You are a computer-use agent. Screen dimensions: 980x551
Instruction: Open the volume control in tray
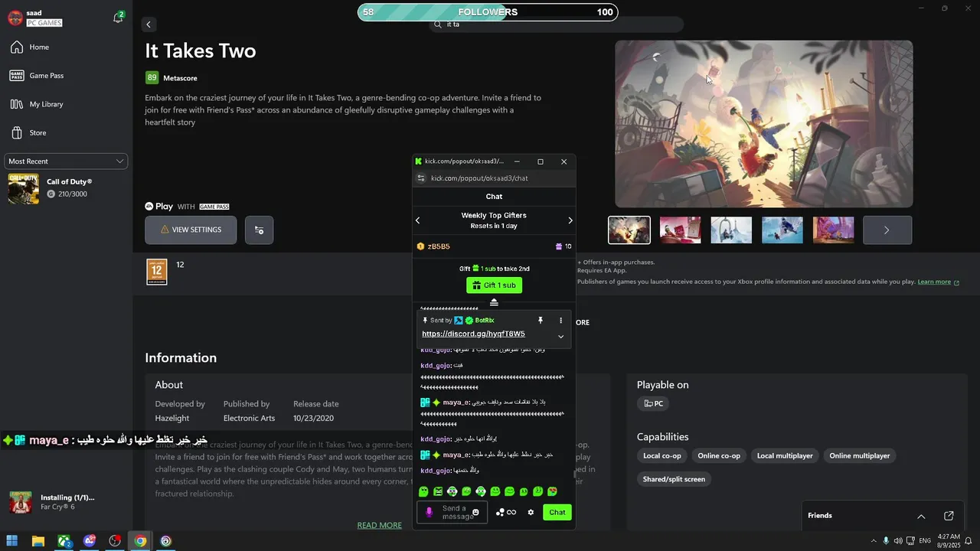[898, 541]
